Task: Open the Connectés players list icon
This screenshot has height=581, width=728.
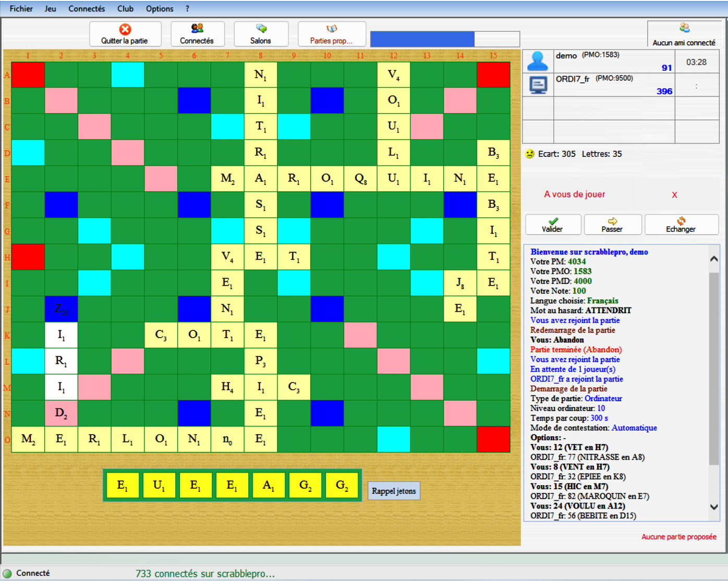Action: click(198, 29)
